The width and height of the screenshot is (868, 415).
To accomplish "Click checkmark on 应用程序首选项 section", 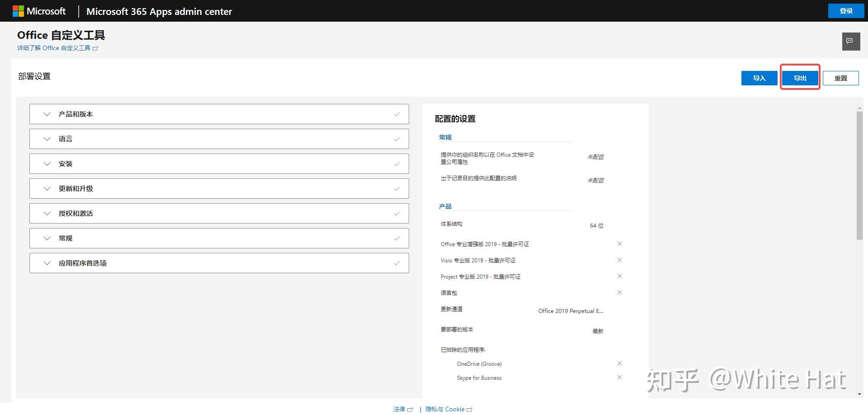I will click(396, 263).
